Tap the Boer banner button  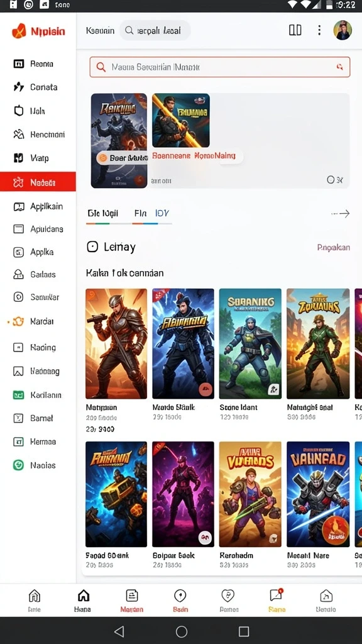click(x=121, y=158)
